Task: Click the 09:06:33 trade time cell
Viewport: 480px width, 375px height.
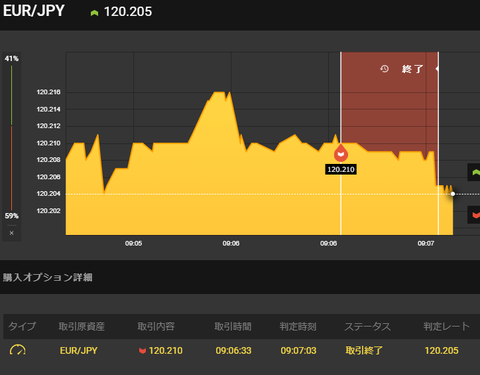Action: click(x=233, y=351)
